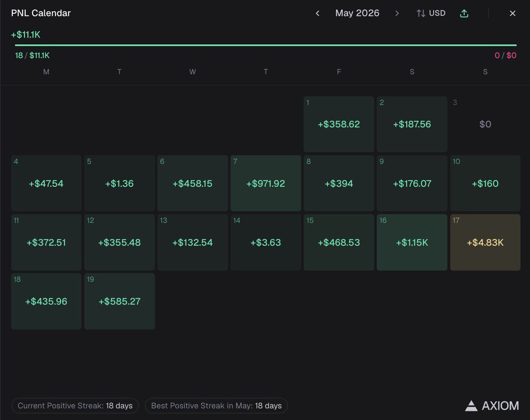Select the day with +$435.96

pos(46,301)
